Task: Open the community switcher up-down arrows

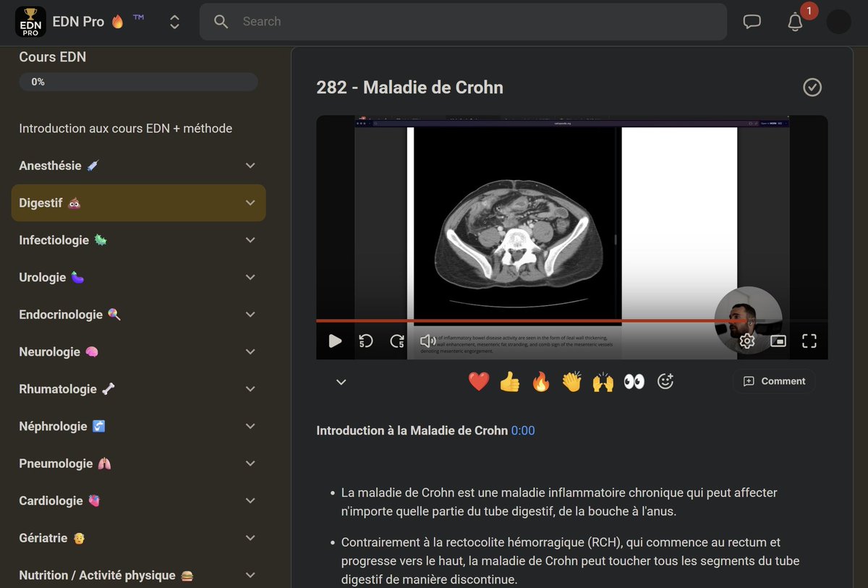Action: point(174,22)
